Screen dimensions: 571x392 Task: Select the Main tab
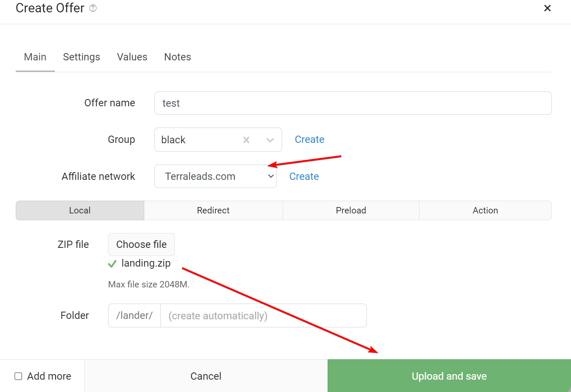[x=35, y=57]
